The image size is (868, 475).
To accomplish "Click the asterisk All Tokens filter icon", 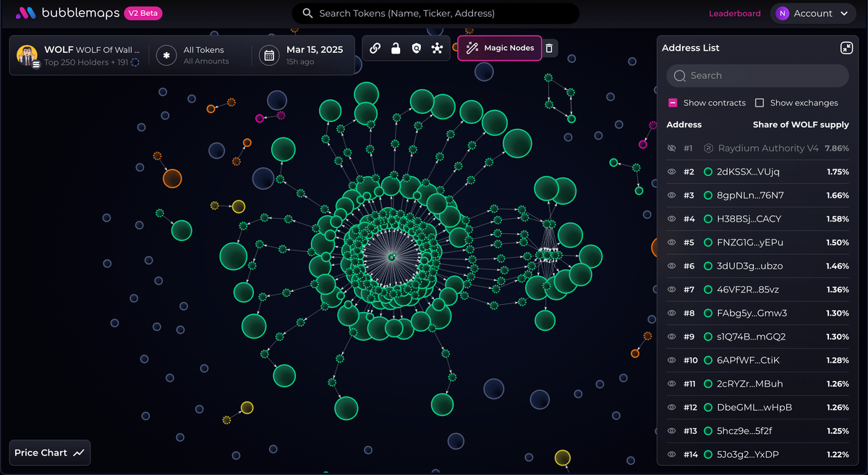I will pyautogui.click(x=166, y=54).
